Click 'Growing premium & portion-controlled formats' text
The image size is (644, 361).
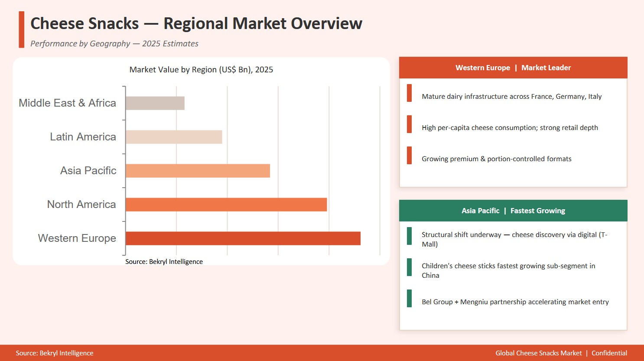pos(497,159)
